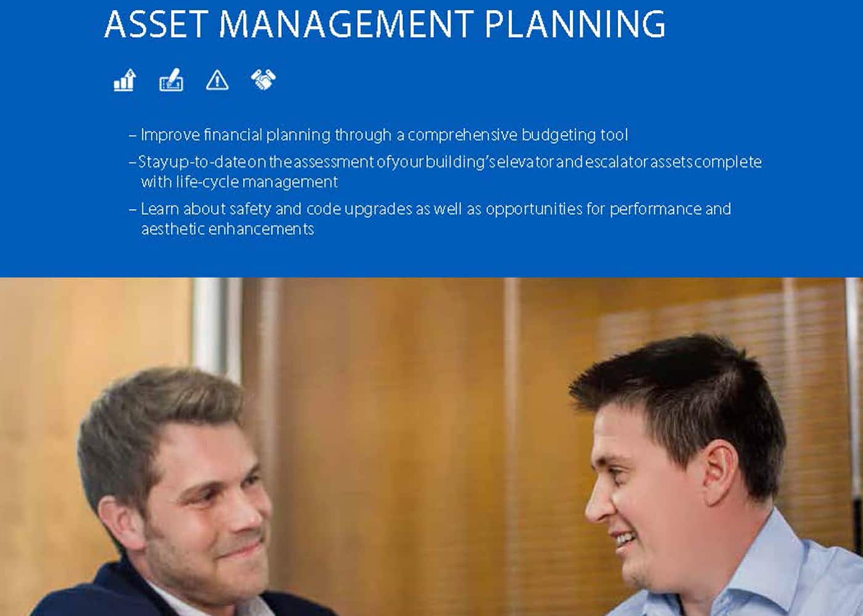
Task: Click the warning triangle icon
Action: click(x=217, y=81)
